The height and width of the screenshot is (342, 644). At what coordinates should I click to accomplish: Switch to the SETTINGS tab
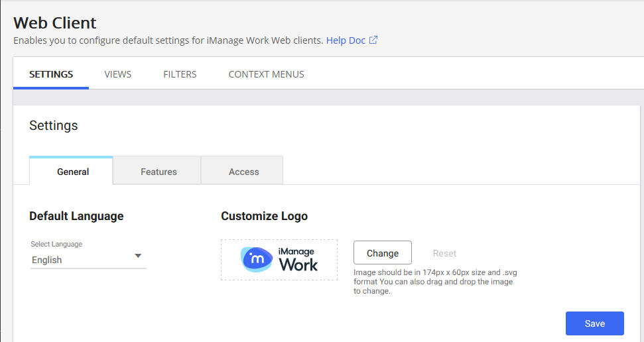pyautogui.click(x=51, y=74)
